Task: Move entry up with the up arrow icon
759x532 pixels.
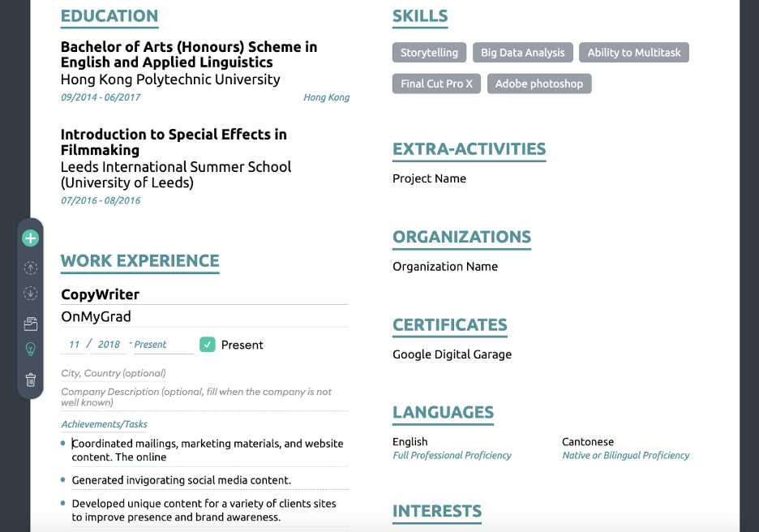Action: pyautogui.click(x=31, y=268)
